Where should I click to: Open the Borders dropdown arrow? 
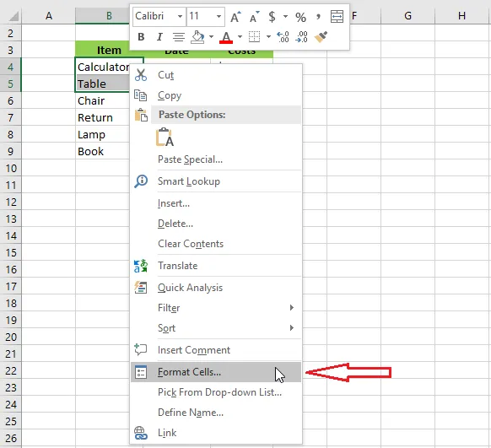click(268, 37)
